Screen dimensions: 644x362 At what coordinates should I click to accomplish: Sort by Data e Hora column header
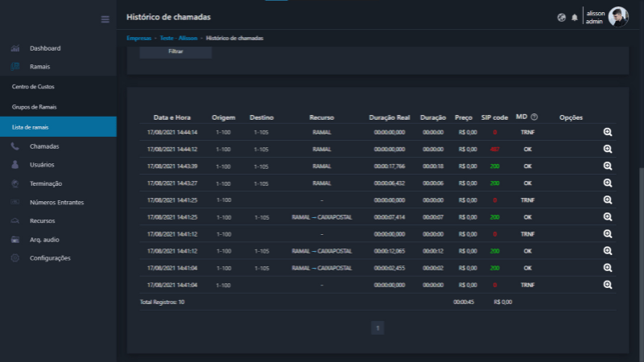point(171,117)
